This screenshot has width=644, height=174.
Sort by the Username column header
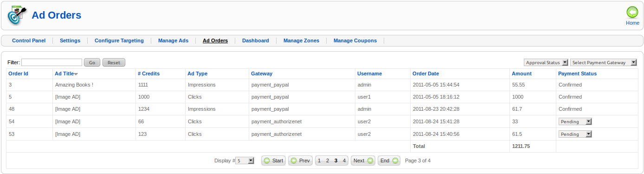pyautogui.click(x=370, y=74)
